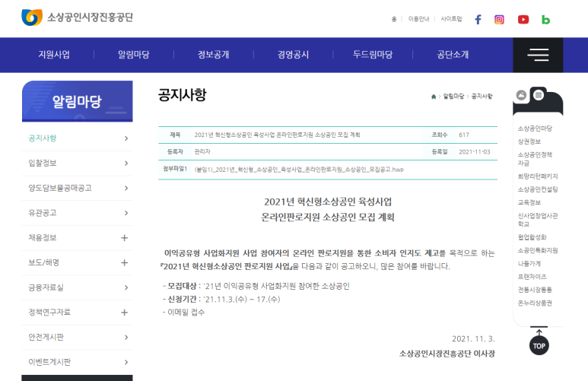The width and height of the screenshot is (588, 381).
Task: Click the view count value 617
Action: (464, 135)
